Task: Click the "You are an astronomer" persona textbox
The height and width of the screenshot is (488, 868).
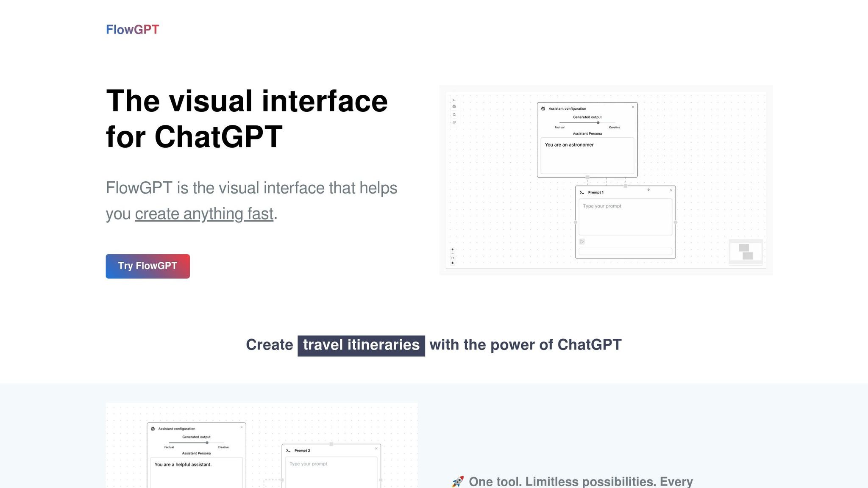Action: [587, 155]
